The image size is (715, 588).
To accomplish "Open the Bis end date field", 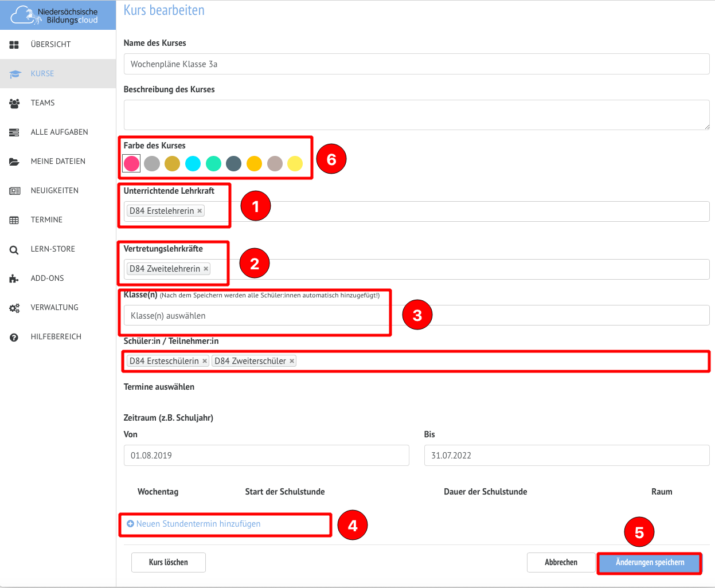I will tap(566, 456).
